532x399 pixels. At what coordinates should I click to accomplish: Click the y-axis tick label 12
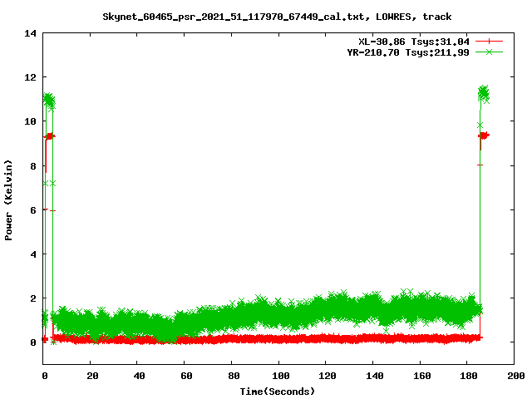tap(30, 77)
